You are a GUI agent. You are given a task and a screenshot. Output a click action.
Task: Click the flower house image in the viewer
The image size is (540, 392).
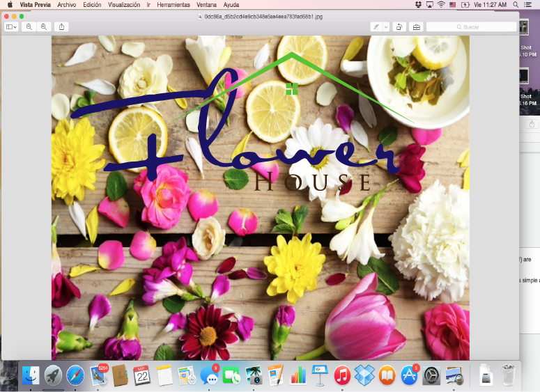(260, 209)
